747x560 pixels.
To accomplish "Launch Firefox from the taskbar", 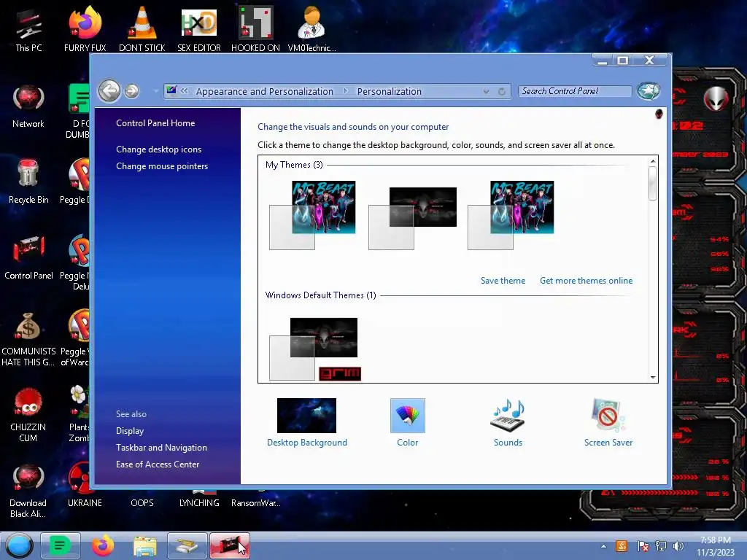I will click(103, 545).
